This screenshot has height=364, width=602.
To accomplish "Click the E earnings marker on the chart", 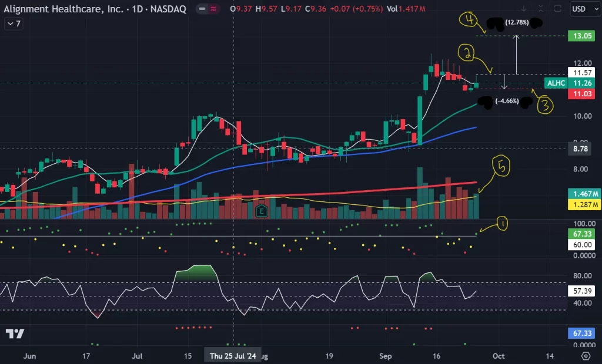I will tap(262, 211).
